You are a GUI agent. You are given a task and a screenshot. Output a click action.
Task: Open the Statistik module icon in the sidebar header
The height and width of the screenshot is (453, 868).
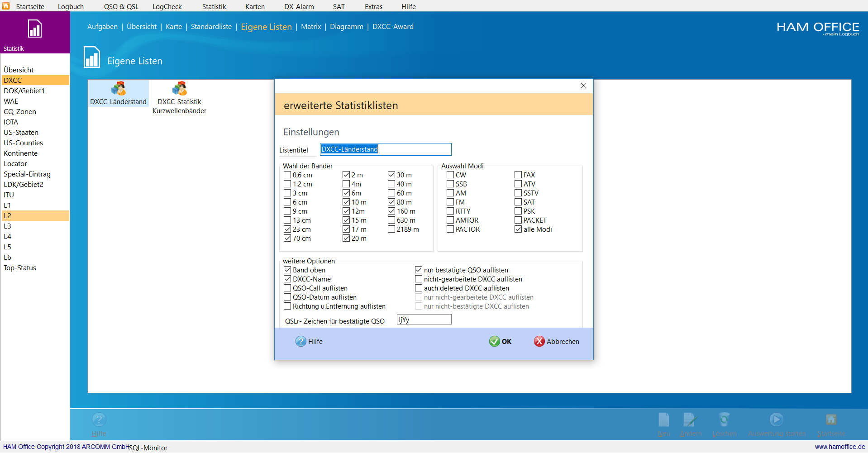(x=35, y=29)
